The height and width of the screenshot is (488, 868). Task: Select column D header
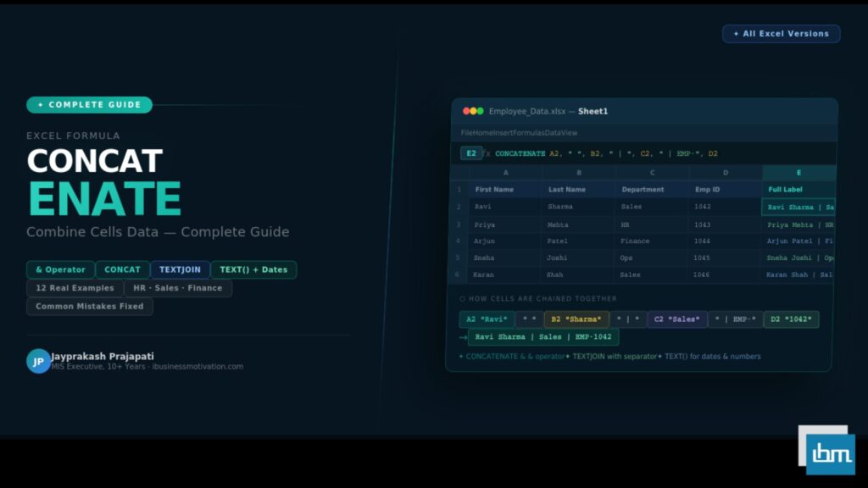click(x=726, y=173)
